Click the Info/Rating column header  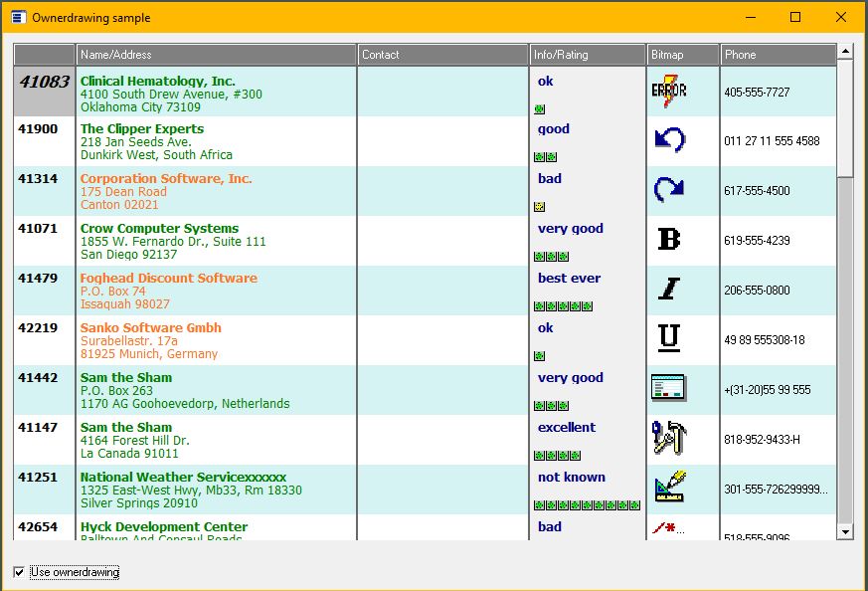click(x=587, y=55)
